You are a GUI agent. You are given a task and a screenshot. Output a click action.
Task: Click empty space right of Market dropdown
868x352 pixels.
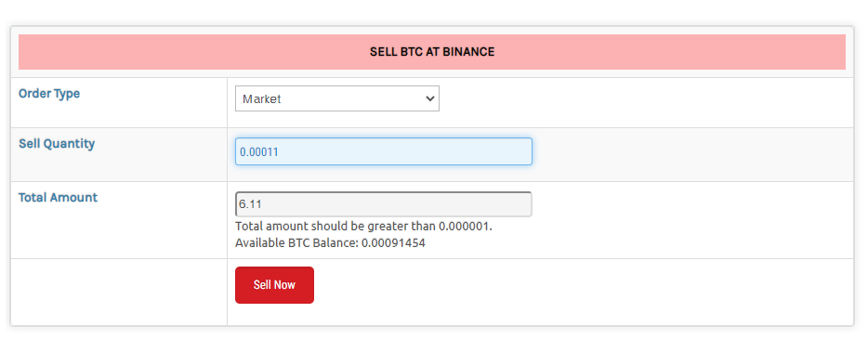pos(645,102)
